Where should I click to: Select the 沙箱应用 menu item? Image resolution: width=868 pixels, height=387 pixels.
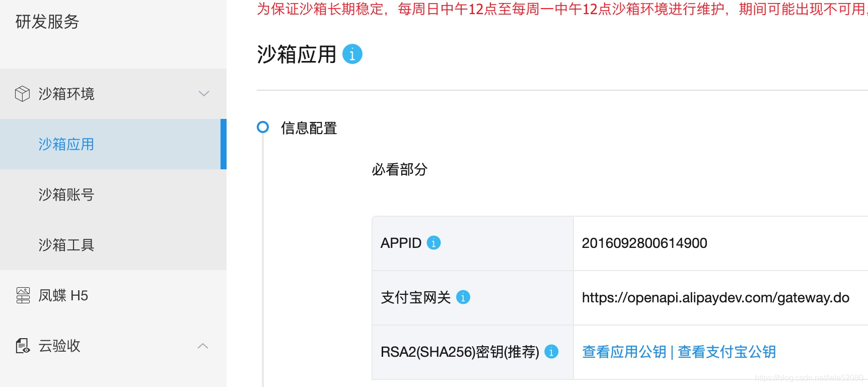point(113,144)
